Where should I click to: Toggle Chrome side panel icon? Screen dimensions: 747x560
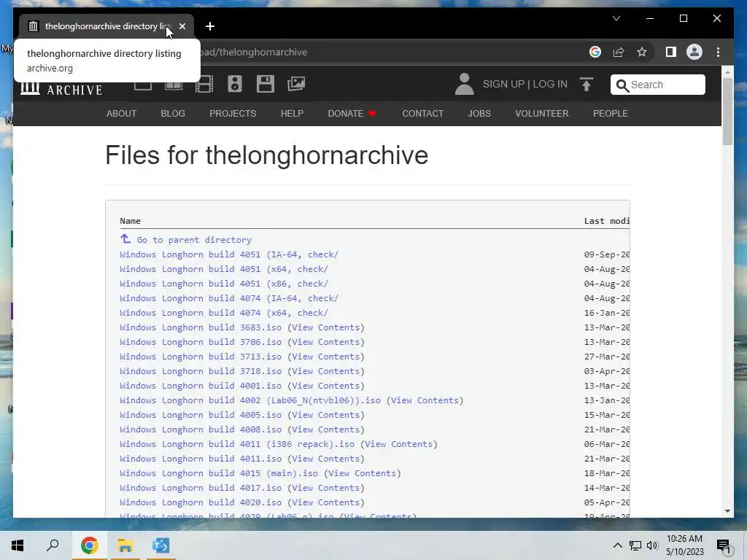click(671, 52)
